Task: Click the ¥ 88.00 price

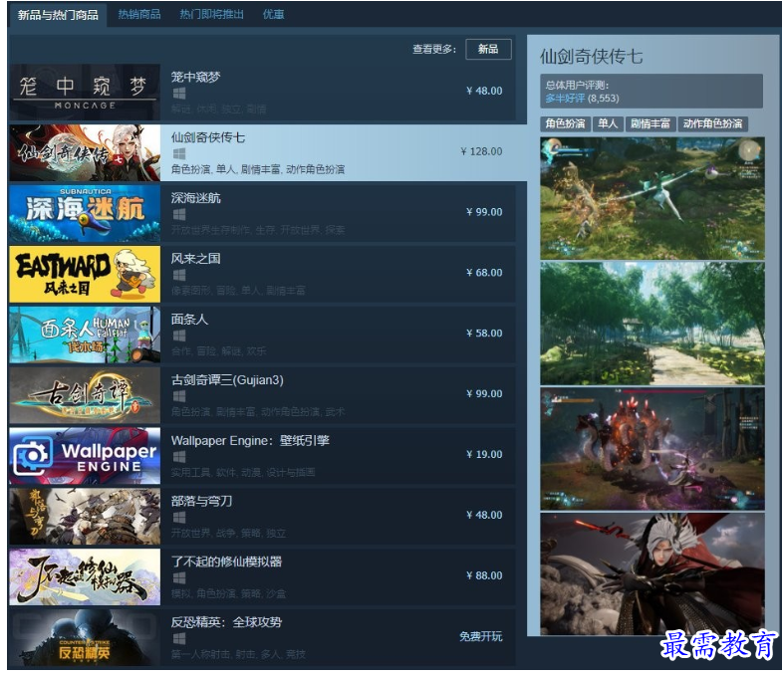Action: (484, 575)
